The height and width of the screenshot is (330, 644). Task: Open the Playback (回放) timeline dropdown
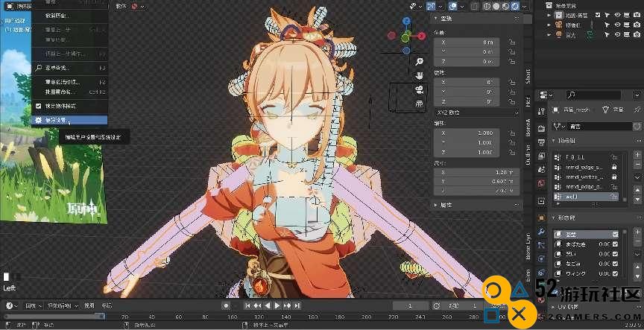pos(34,305)
